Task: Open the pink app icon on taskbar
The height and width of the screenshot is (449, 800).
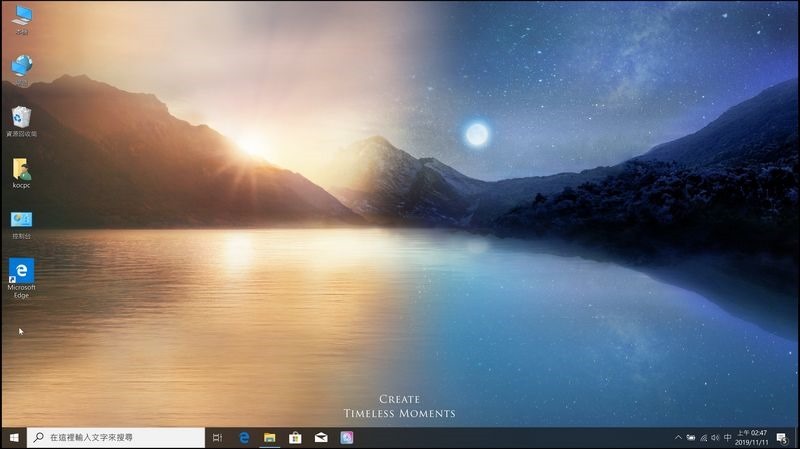Action: pos(346,438)
